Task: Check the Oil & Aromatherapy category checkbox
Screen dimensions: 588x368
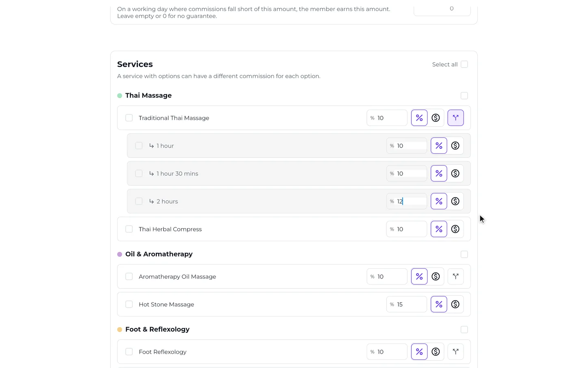Action: pyautogui.click(x=464, y=254)
